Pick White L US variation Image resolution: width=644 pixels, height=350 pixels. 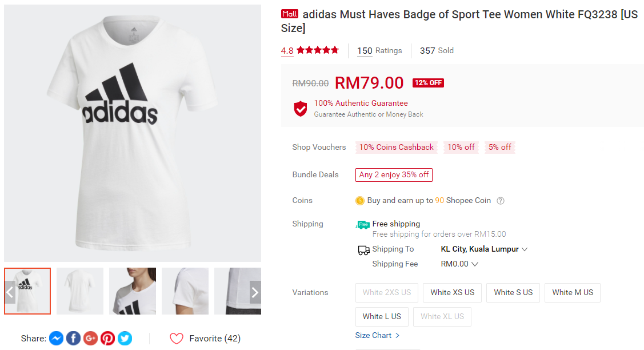[x=382, y=317]
